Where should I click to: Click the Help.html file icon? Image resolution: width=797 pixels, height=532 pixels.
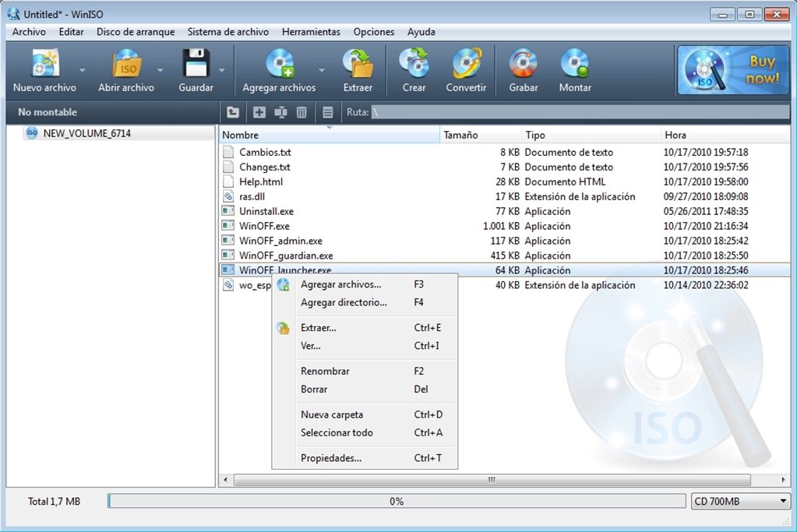pyautogui.click(x=228, y=181)
